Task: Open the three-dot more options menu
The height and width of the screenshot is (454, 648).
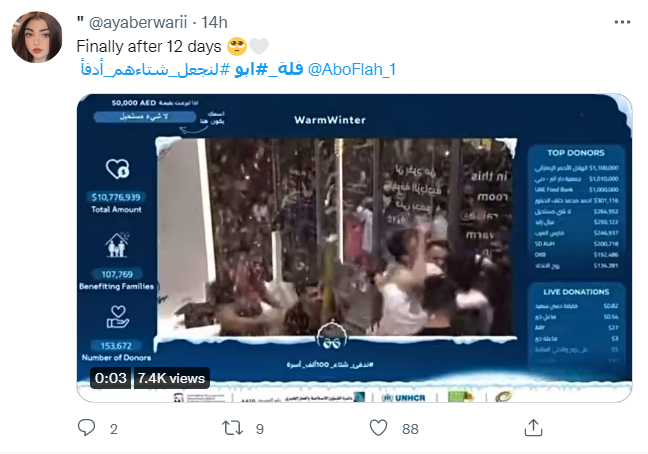Action: (622, 22)
